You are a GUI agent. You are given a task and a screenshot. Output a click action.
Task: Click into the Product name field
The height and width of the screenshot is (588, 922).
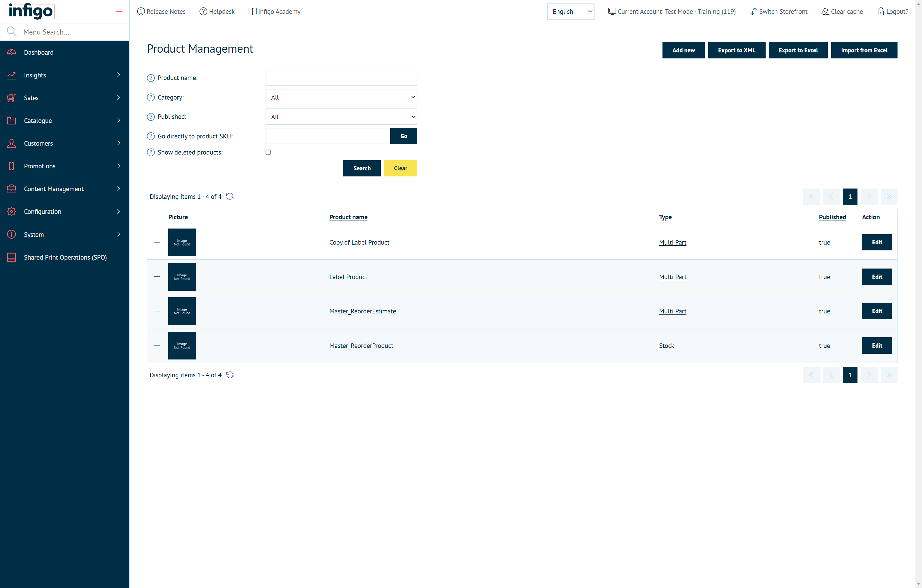341,78
